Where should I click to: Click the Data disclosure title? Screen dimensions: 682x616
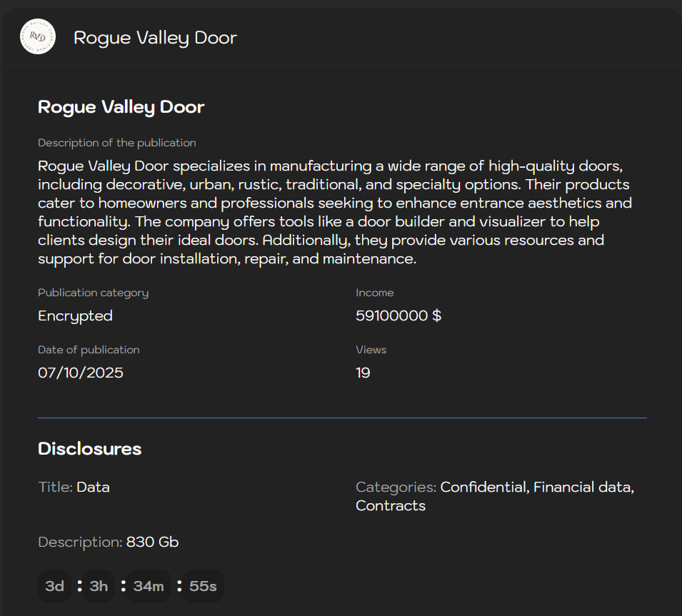[x=93, y=487]
